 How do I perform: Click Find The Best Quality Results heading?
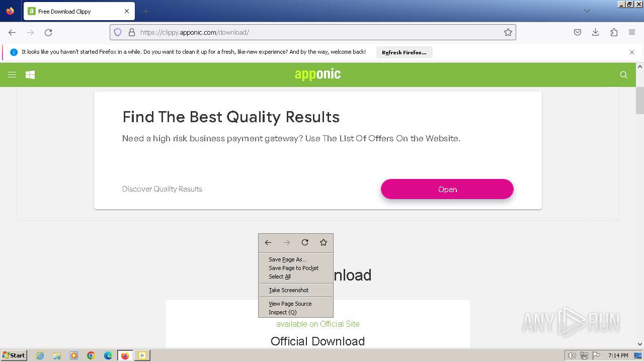(x=231, y=117)
